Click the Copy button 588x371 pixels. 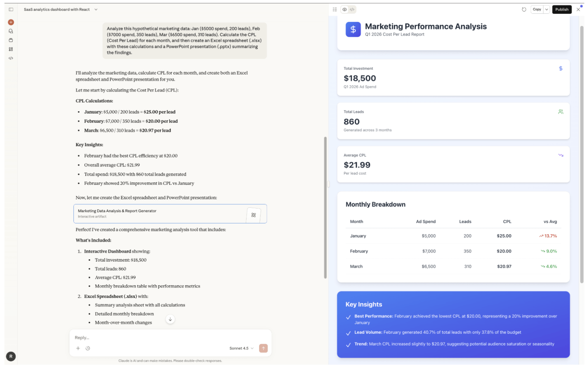pos(537,10)
